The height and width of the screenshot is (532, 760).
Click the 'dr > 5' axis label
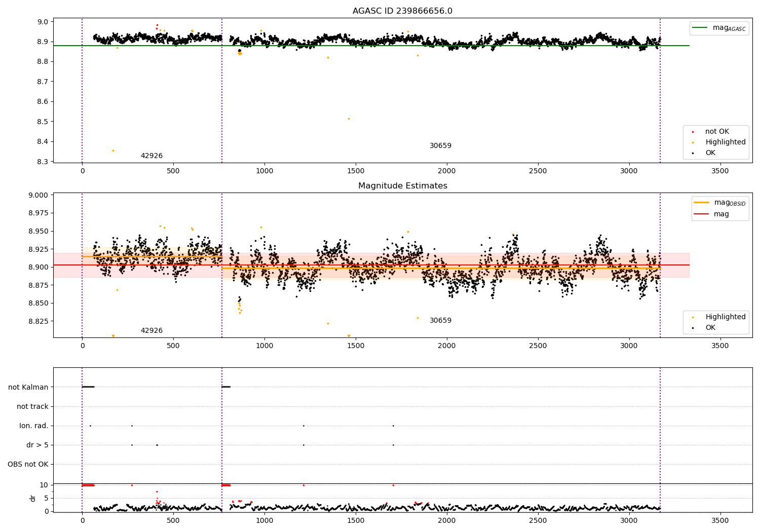tap(37, 445)
